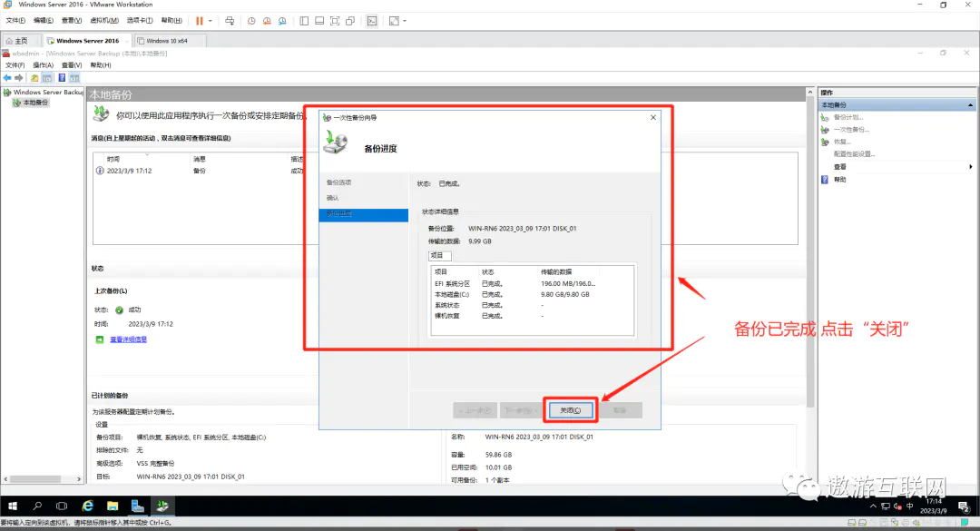Open VMware 编辑(E) menu
980x531 pixels.
click(x=44, y=21)
